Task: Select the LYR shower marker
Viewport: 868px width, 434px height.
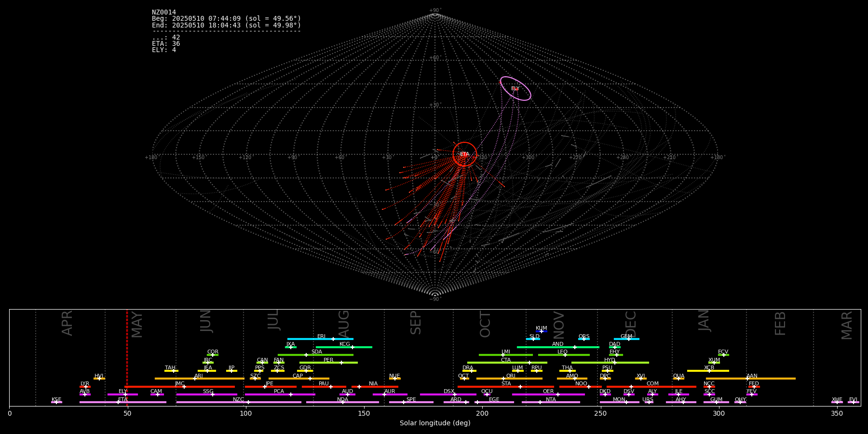Action: 85,387
